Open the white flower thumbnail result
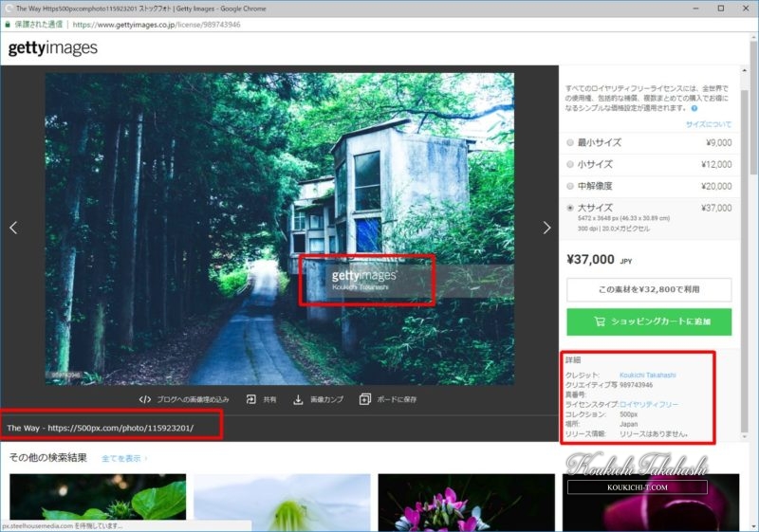This screenshot has height=532, width=759. [282, 502]
